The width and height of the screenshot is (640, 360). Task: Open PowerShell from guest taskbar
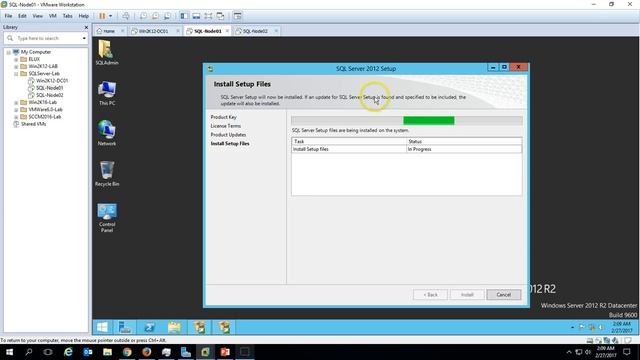(149, 327)
